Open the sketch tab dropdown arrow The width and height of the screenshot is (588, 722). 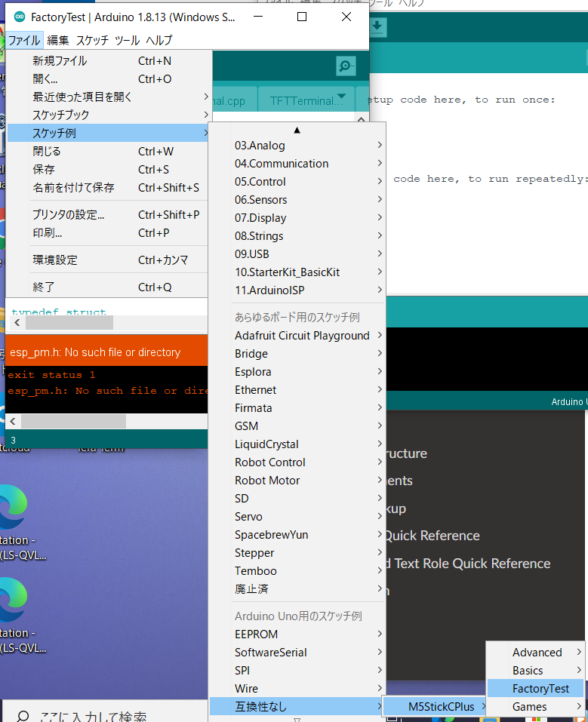coord(342,97)
